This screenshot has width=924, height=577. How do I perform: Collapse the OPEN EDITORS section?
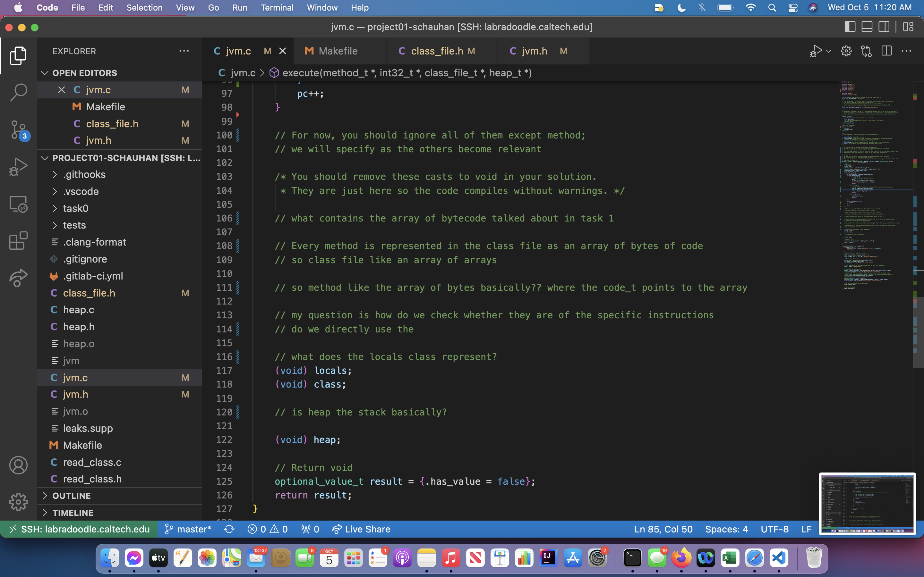tap(84, 72)
